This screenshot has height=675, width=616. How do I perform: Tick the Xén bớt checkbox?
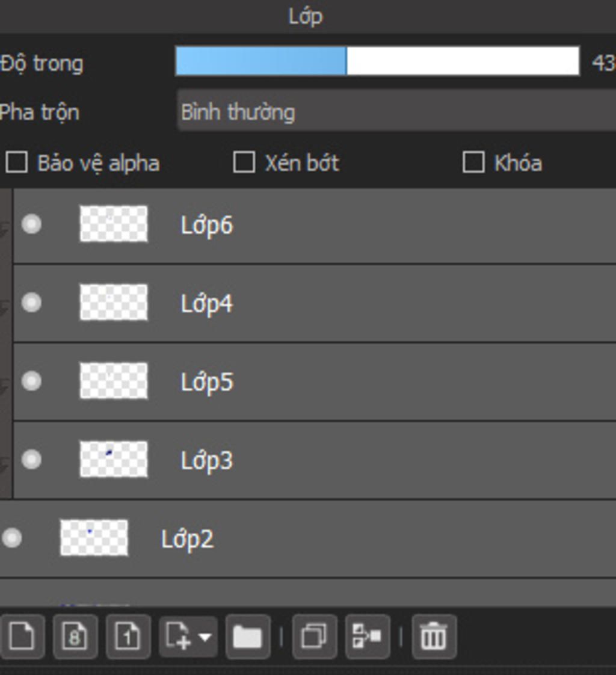244,162
